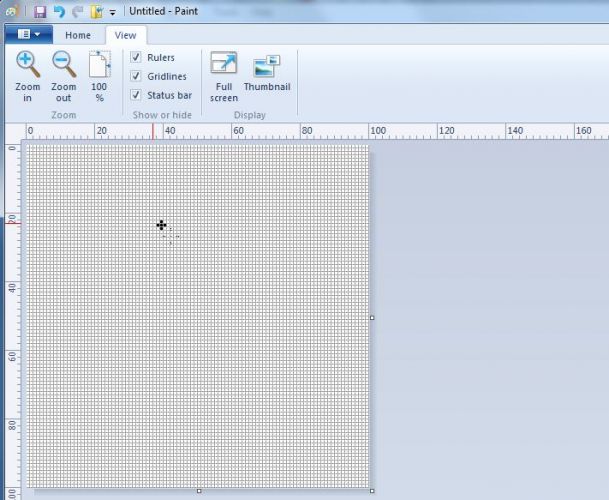
Task: Toggle the Status bar checkbox
Action: point(136,95)
